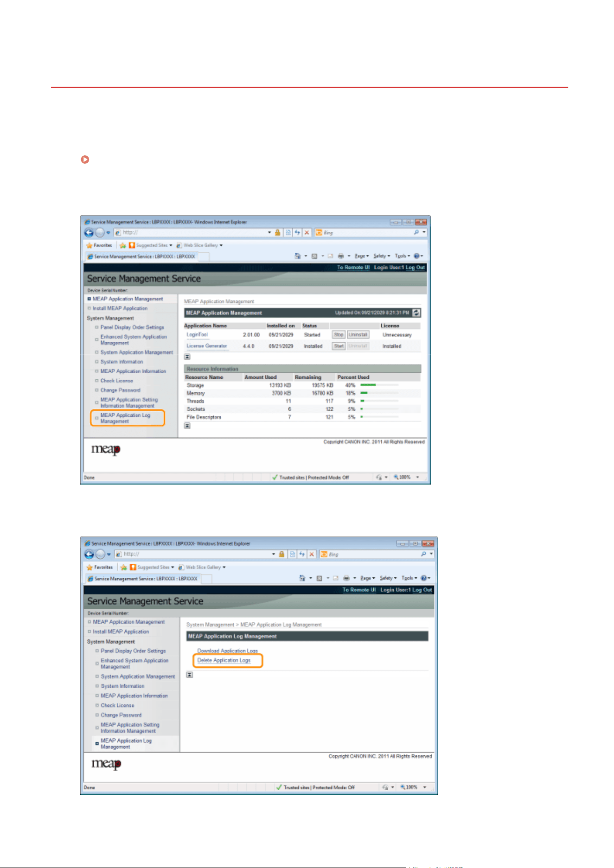Click the Back button in the lower browser window
Viewport: 614px width, 868px height.
coord(90,554)
